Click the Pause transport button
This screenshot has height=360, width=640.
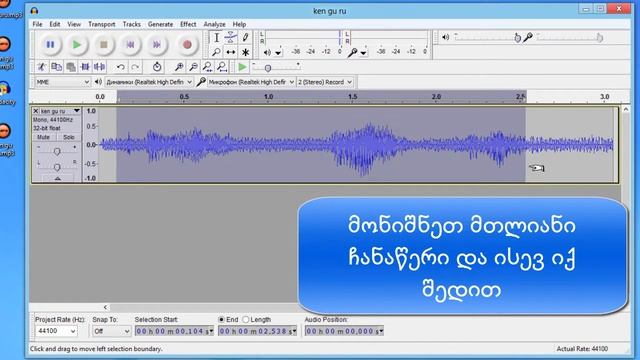(x=50, y=44)
